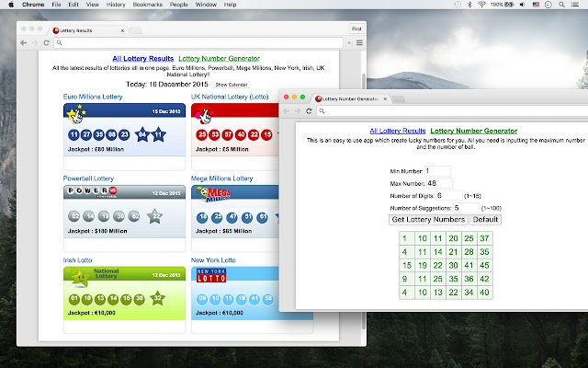The width and height of the screenshot is (588, 368).
Task: Click the Wi-Fi status icon
Action: click(x=481, y=5)
